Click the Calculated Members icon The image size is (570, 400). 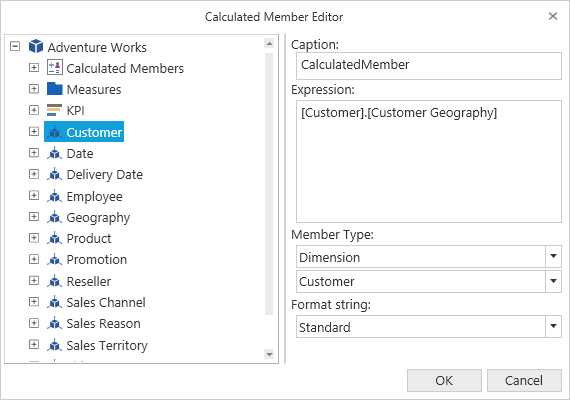pos(55,68)
